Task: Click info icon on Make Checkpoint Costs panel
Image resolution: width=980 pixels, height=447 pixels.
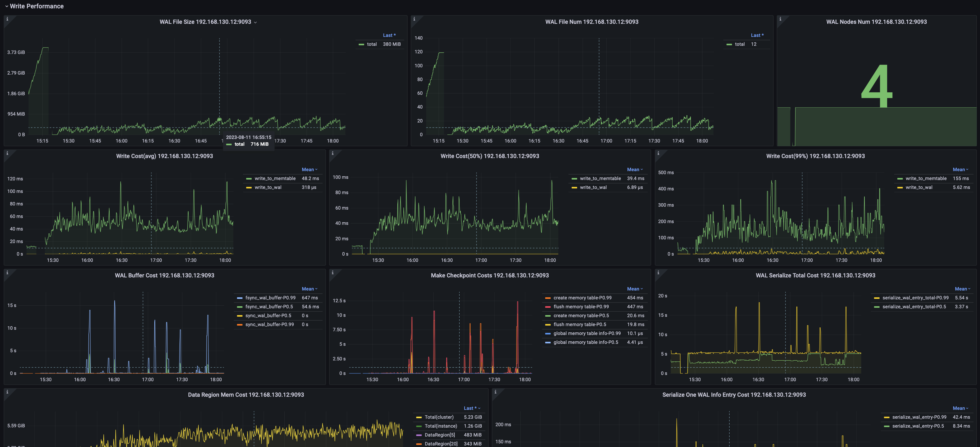Action: click(x=333, y=273)
